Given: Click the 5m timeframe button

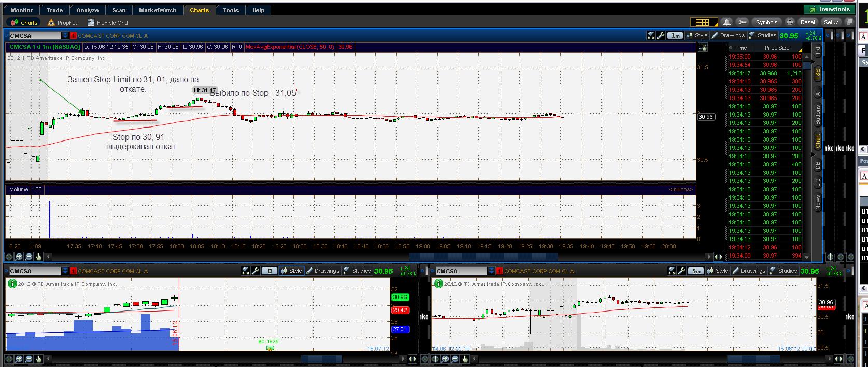Looking at the screenshot, I should tap(695, 271).
